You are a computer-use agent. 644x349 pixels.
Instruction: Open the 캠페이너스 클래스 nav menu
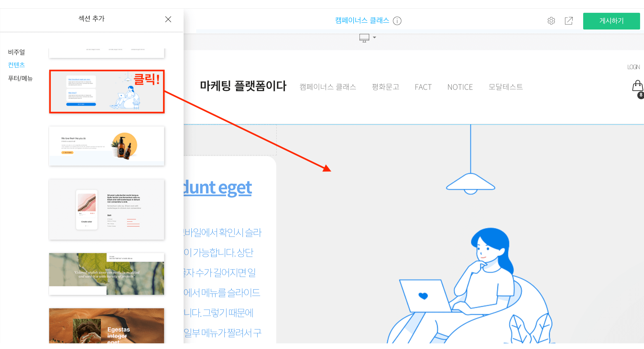[x=328, y=87]
